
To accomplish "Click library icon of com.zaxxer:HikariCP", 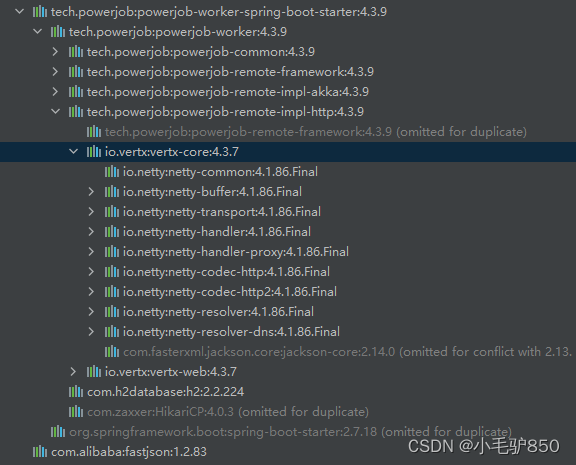I will point(76,412).
